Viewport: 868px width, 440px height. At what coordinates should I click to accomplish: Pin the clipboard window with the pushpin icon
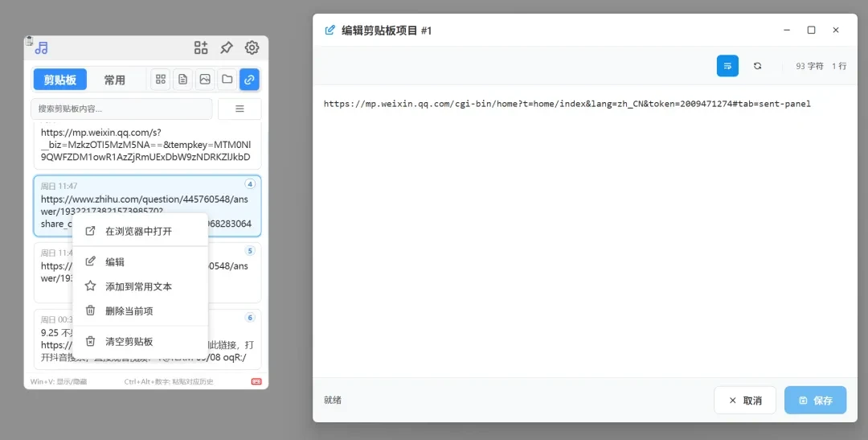coord(227,47)
